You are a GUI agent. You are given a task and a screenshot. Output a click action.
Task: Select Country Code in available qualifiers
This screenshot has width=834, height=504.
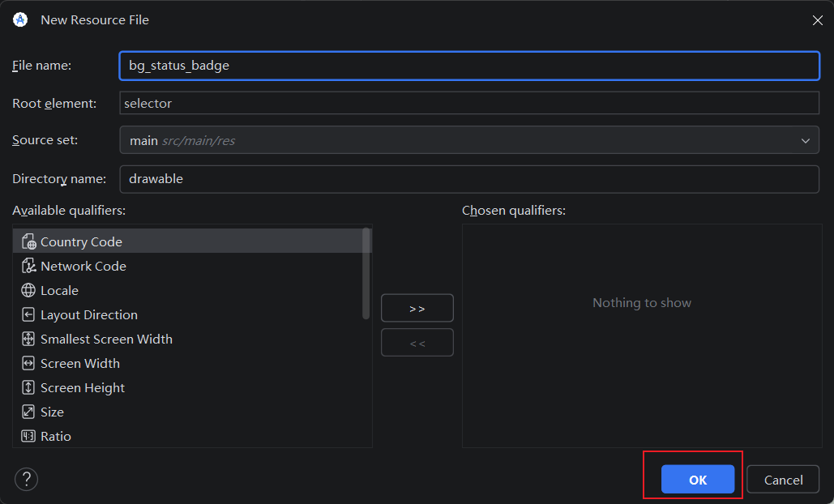click(191, 241)
